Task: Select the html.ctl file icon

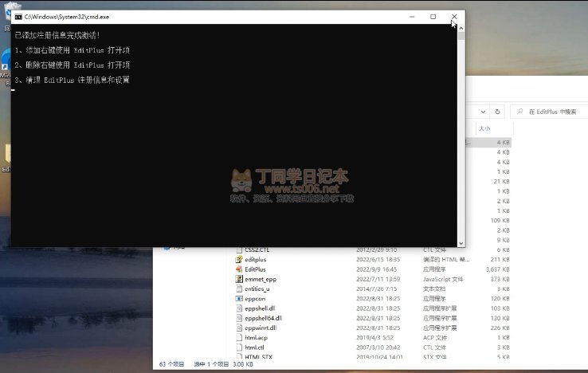Action: pos(239,347)
